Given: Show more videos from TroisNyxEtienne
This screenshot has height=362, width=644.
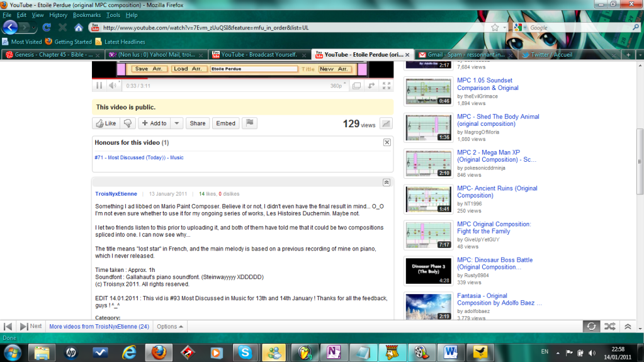Looking at the screenshot, I should click(99, 326).
